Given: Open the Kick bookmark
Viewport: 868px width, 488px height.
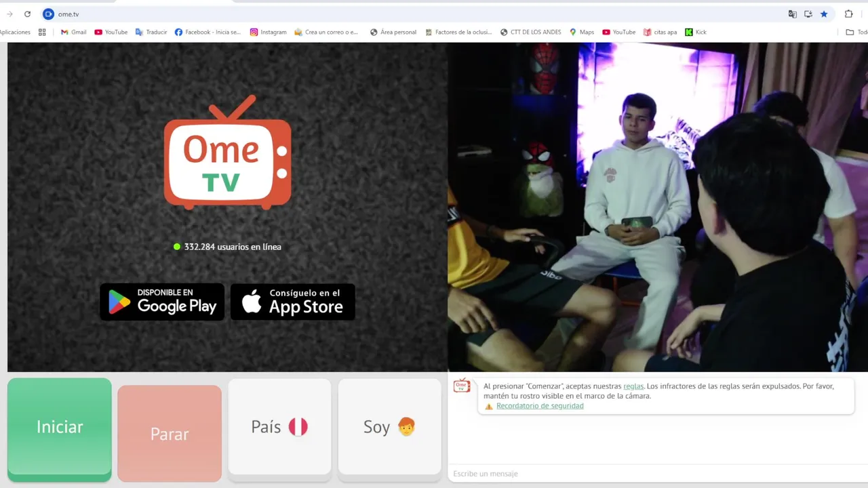Looking at the screenshot, I should pos(695,32).
